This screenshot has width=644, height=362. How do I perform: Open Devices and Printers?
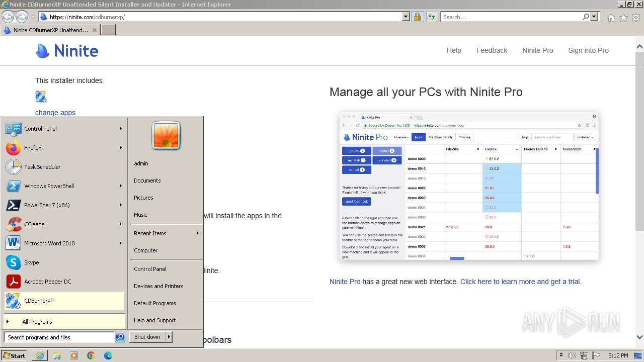coord(158,286)
